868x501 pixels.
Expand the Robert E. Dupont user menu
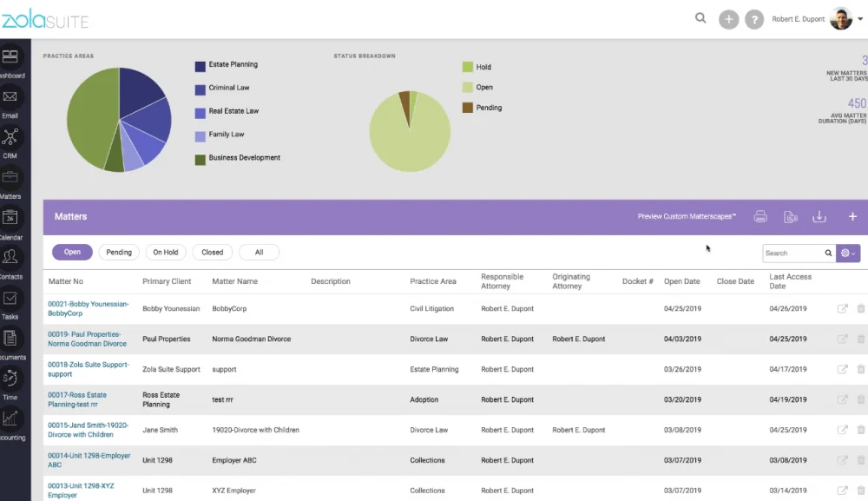pyautogui.click(x=860, y=19)
